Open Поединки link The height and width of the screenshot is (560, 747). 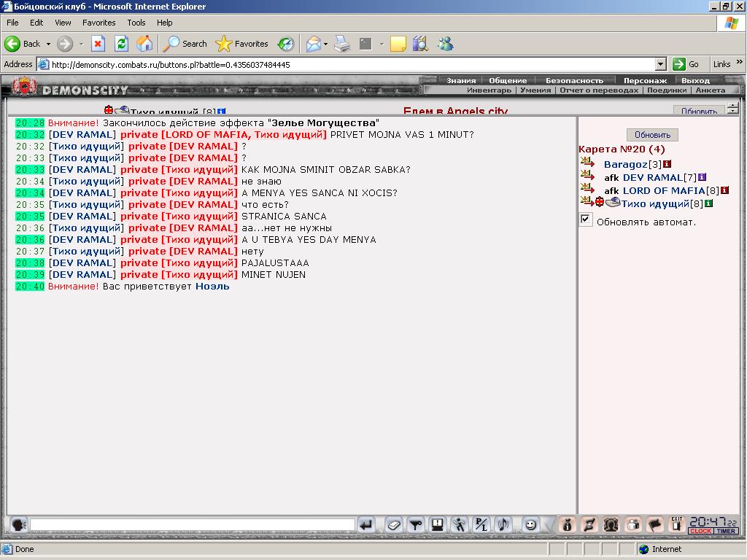tap(667, 90)
